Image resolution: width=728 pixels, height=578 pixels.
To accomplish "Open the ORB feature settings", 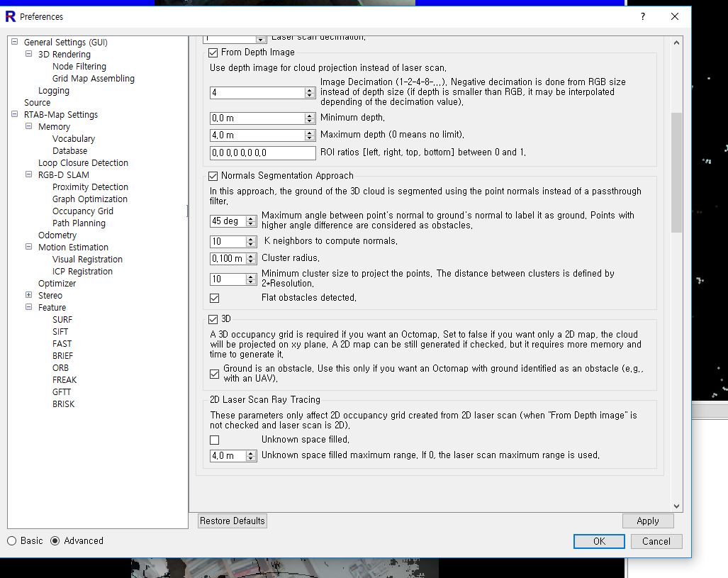I will [60, 367].
